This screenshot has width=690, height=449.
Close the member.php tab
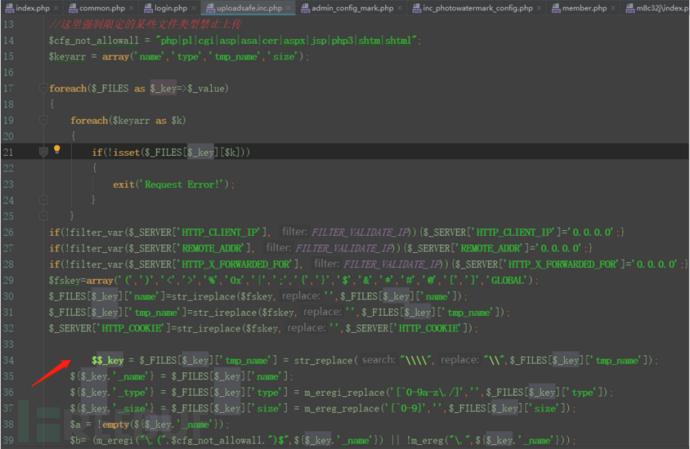coord(613,8)
